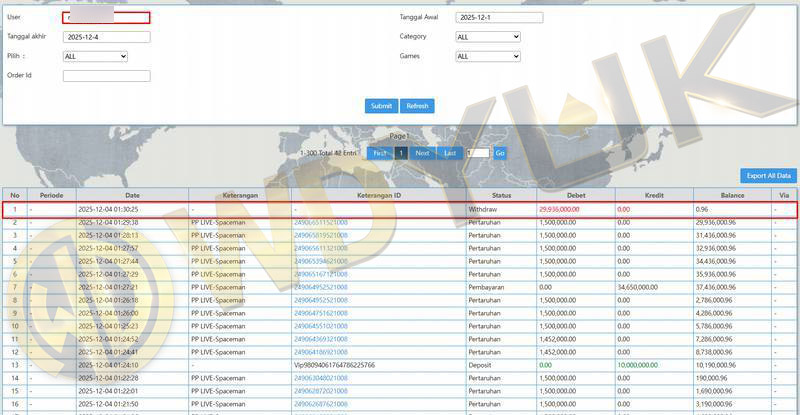Click the Tanggal Awal date field
Screen dimensions: 800x415
[x=499, y=18]
